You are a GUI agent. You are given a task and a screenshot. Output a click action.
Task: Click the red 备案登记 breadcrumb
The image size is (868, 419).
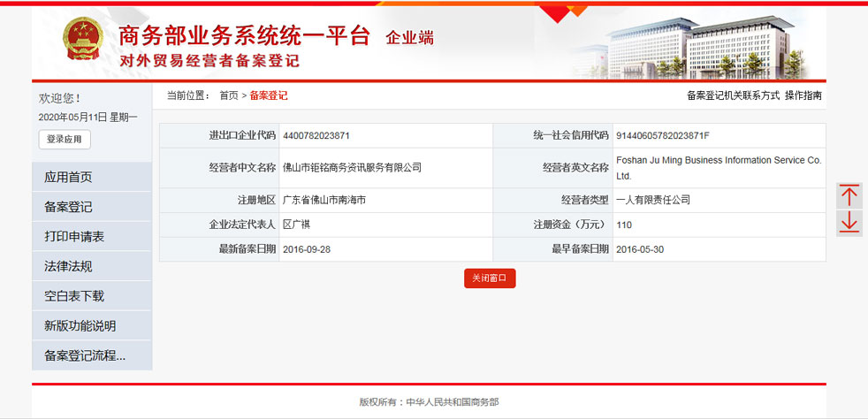pyautogui.click(x=269, y=95)
